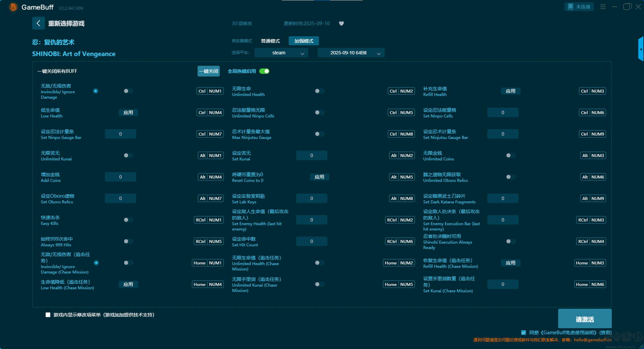Enable Invincible/Ignore Damage (Chase Mission) toggle
This screenshot has width=644, height=349.
128,263
